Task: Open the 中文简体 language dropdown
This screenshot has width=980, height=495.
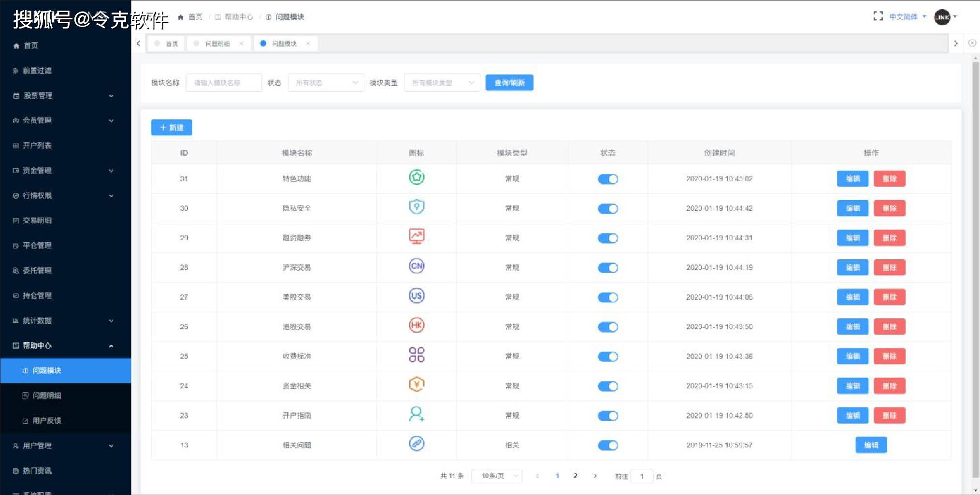Action: [908, 17]
